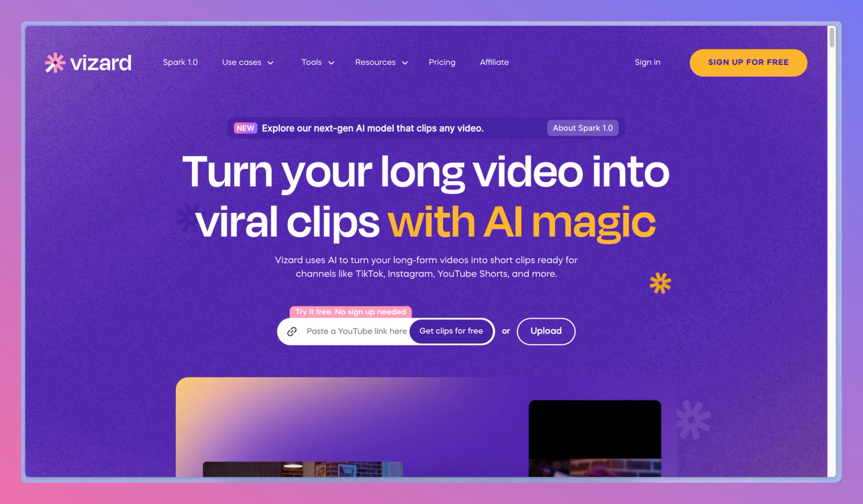Expand the Resources dropdown menu
This screenshot has width=863, height=504.
tap(381, 62)
